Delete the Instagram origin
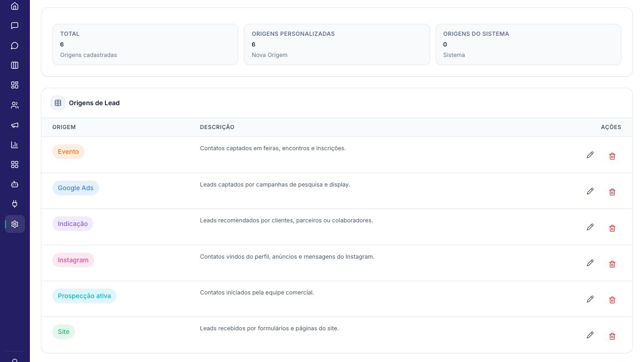 point(612,264)
